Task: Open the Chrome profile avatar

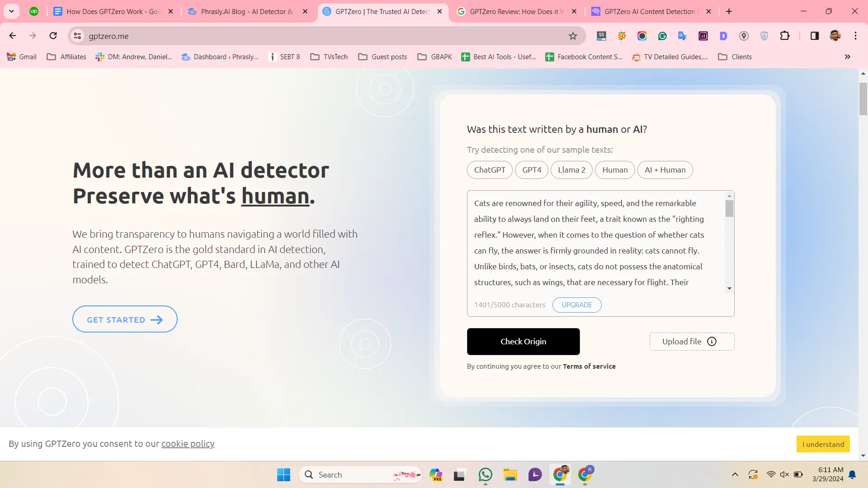Action: [835, 36]
